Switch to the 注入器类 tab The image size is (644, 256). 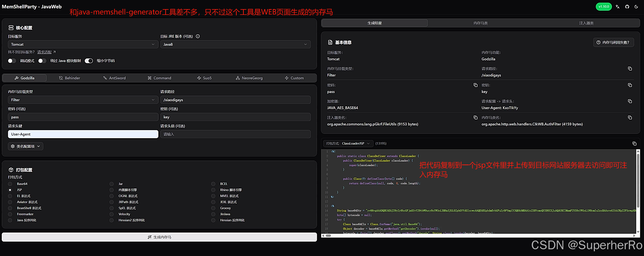click(x=586, y=23)
